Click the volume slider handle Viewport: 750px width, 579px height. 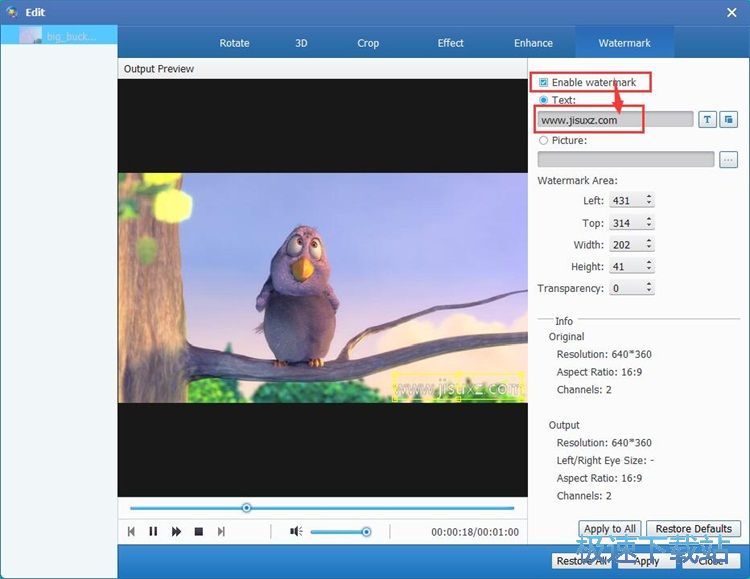coord(366,532)
